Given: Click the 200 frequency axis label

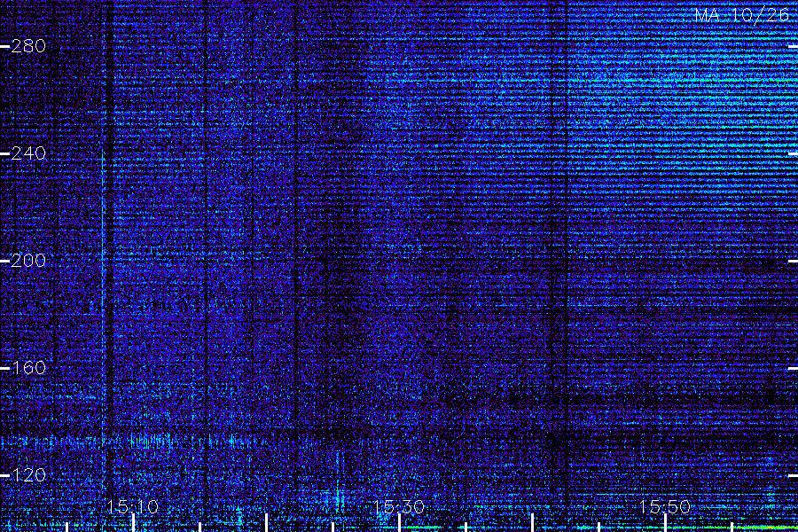Looking at the screenshot, I should (28, 261).
